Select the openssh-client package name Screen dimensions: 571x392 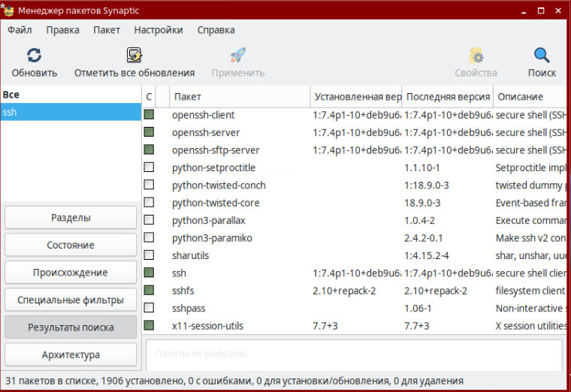pos(203,115)
